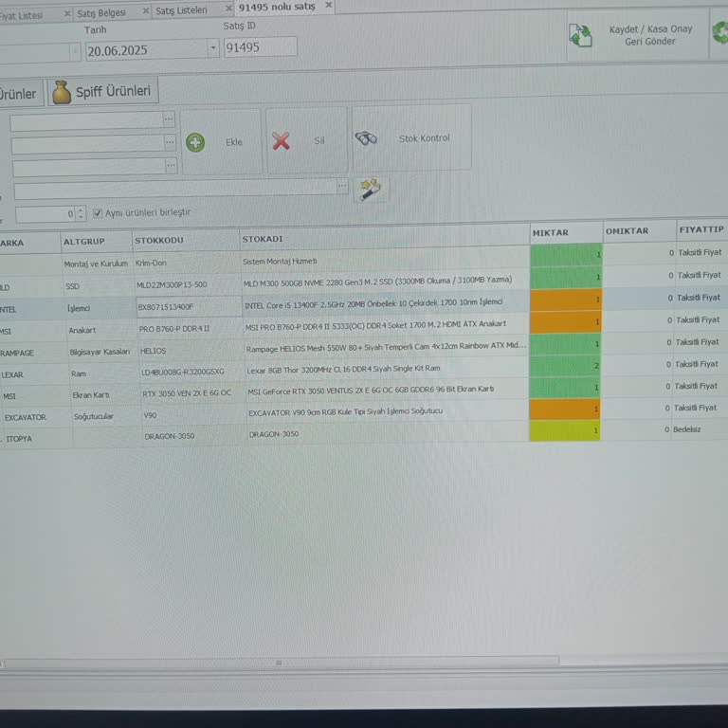This screenshot has width=728, height=728.
Task: Click stock code MLD22M300P13-500
Action: pos(172,284)
